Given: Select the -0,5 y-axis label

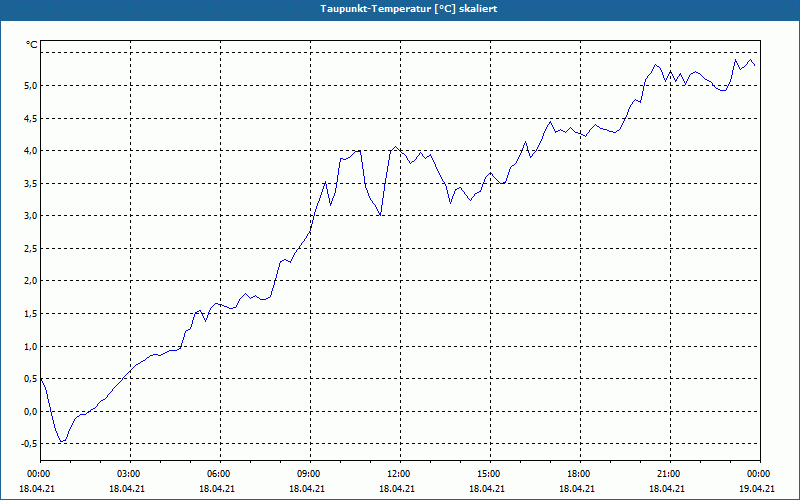Looking at the screenshot, I should (29, 443).
